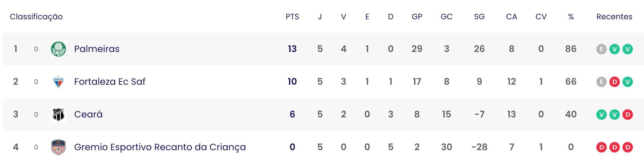Viewport: 644px width, 161px height.
Task: Open the Palmeiras team name link
Action: (x=97, y=49)
